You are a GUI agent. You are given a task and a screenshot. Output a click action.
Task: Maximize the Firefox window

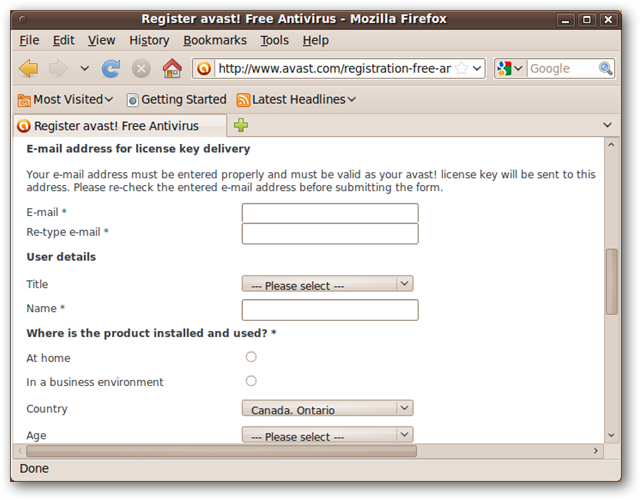(x=587, y=20)
